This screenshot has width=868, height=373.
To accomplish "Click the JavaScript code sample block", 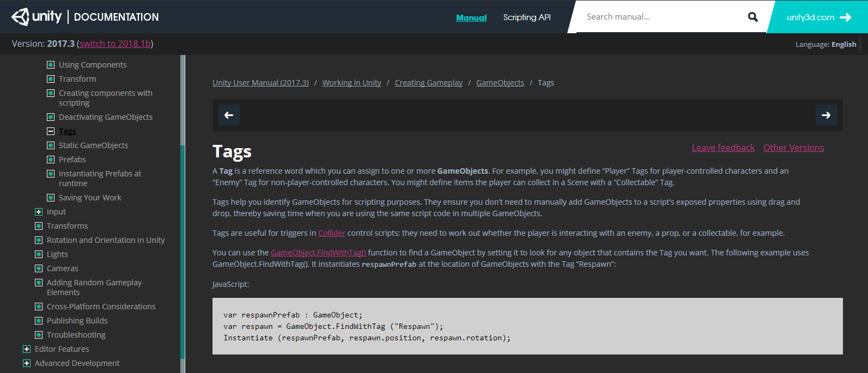I will click(527, 326).
